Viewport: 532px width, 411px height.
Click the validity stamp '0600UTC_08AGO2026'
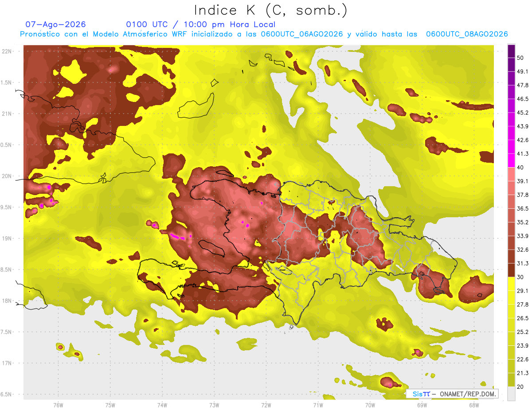pos(467,34)
